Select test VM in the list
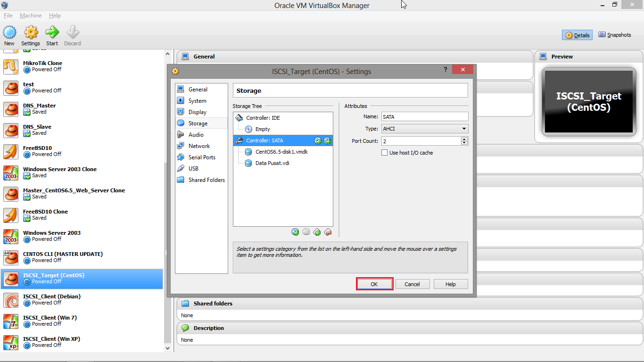This screenshot has height=362, width=644. coord(82,88)
